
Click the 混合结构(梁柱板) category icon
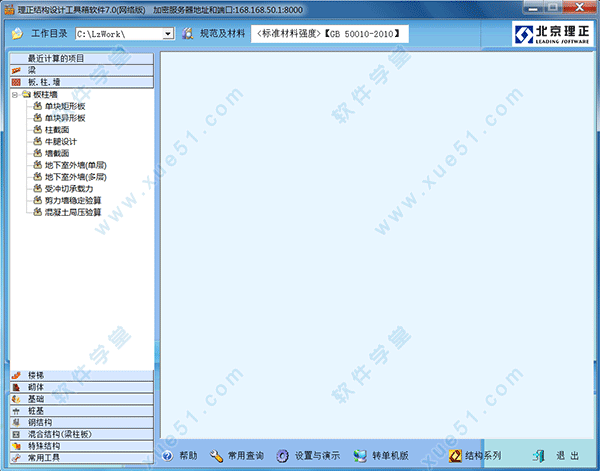coord(16,435)
